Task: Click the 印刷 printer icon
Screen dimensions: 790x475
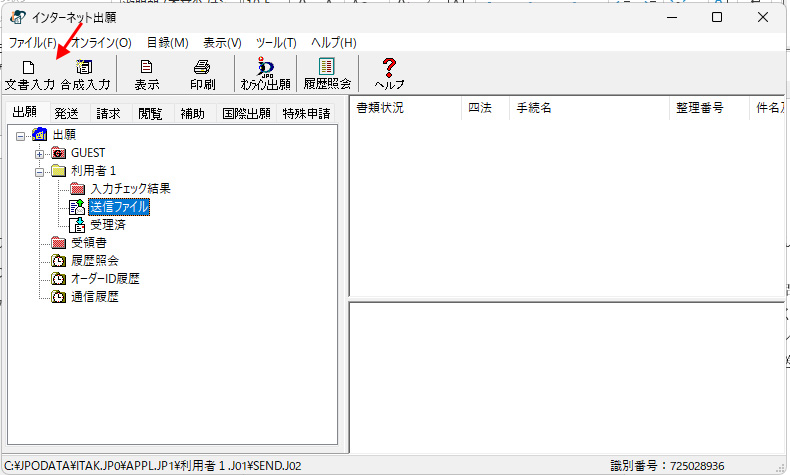Action: pyautogui.click(x=202, y=75)
